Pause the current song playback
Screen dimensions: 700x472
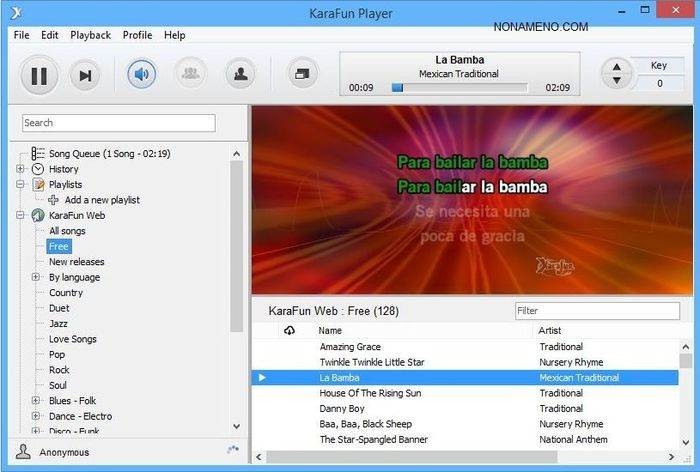(39, 75)
